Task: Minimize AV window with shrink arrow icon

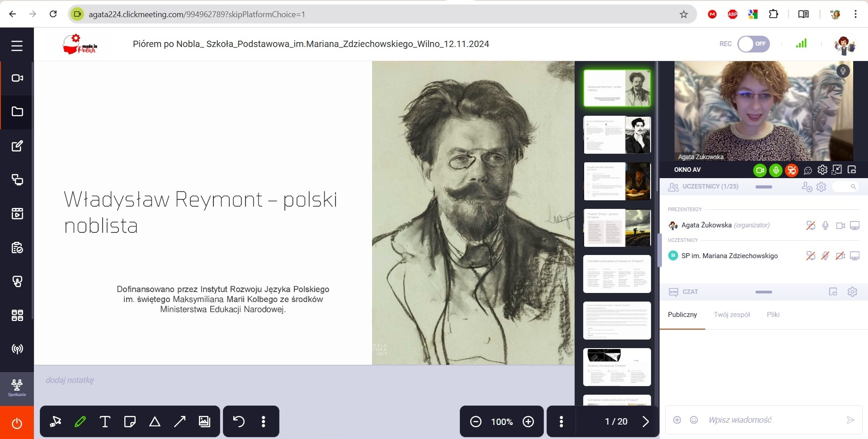Action: tap(837, 170)
